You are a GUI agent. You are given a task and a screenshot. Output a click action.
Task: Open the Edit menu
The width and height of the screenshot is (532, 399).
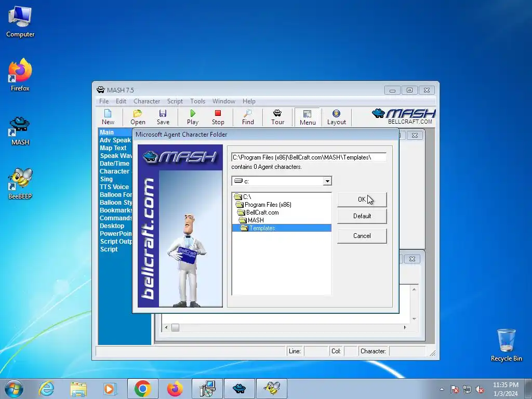[121, 101]
